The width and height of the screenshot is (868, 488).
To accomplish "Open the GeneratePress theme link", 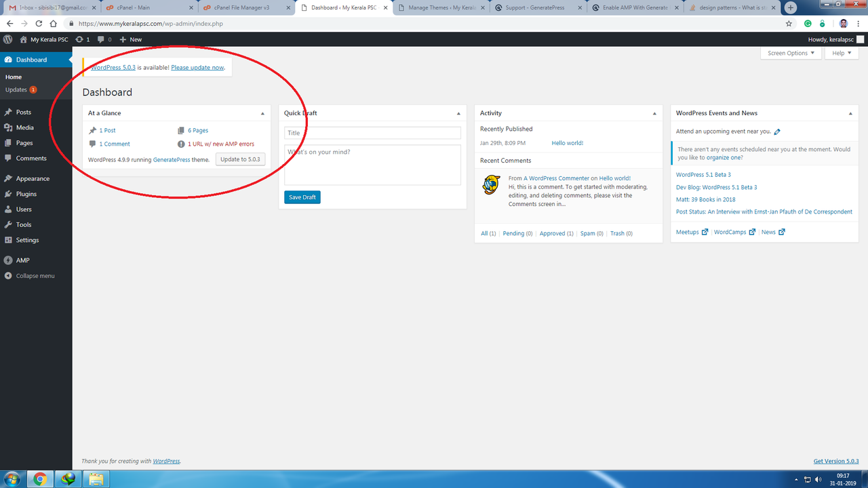I will (x=172, y=159).
